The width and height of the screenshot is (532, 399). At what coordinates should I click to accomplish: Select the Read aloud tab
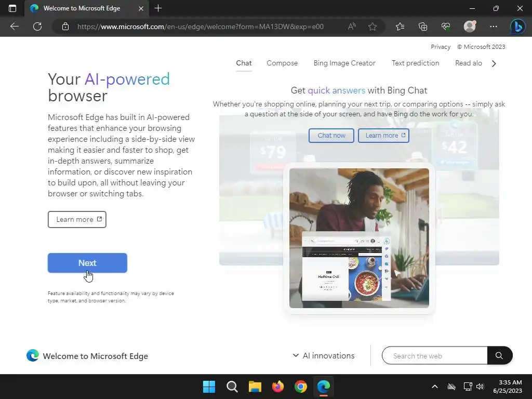[x=468, y=63]
